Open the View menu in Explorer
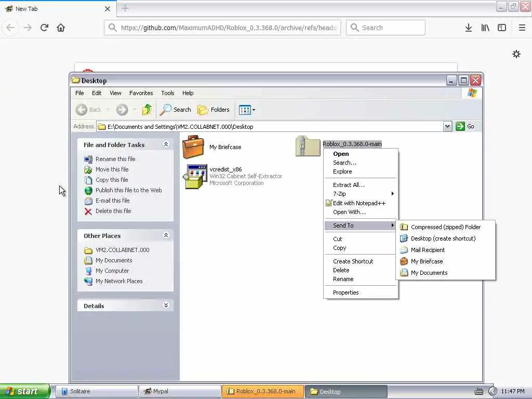Image resolution: width=532 pixels, height=399 pixels. pyautogui.click(x=115, y=93)
